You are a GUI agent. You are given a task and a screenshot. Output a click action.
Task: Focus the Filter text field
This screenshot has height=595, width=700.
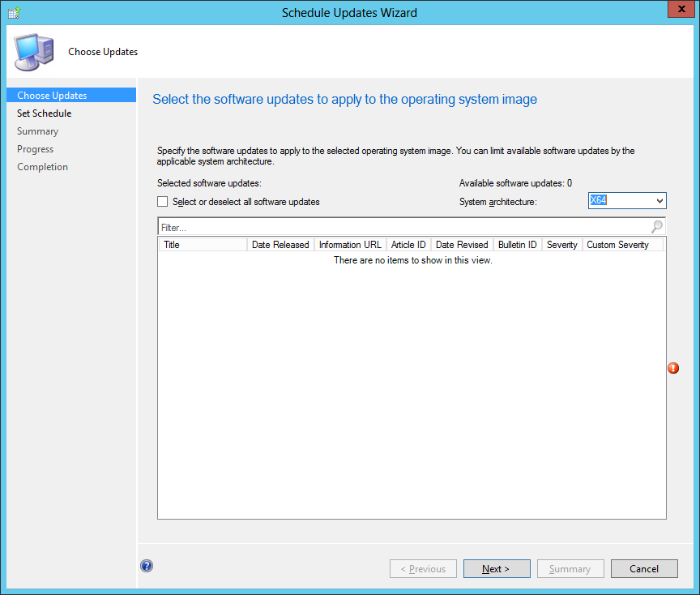[x=404, y=227]
